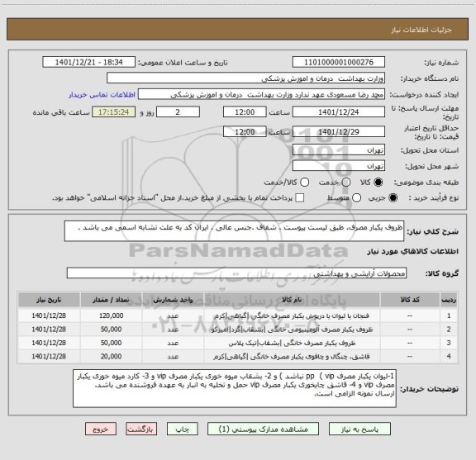This screenshot has height=460, width=476.
Task: Click row 3 item name ending with تیک پلاس
Action: click(292, 344)
